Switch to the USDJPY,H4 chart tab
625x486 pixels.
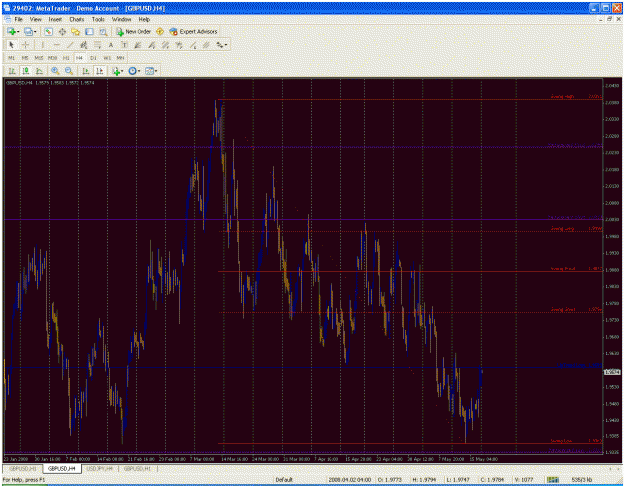click(x=100, y=469)
